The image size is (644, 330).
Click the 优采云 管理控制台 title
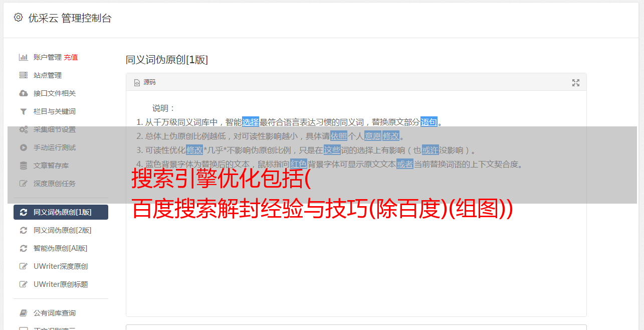70,18
